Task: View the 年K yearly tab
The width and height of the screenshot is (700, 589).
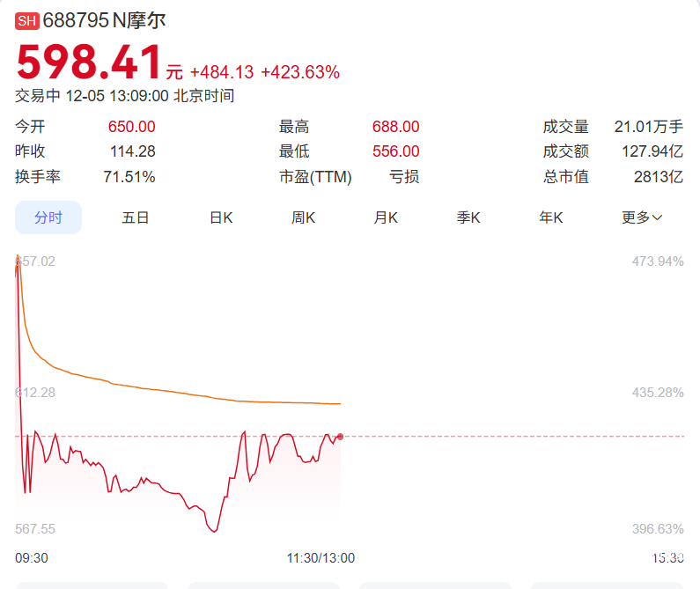Action: 551,217
